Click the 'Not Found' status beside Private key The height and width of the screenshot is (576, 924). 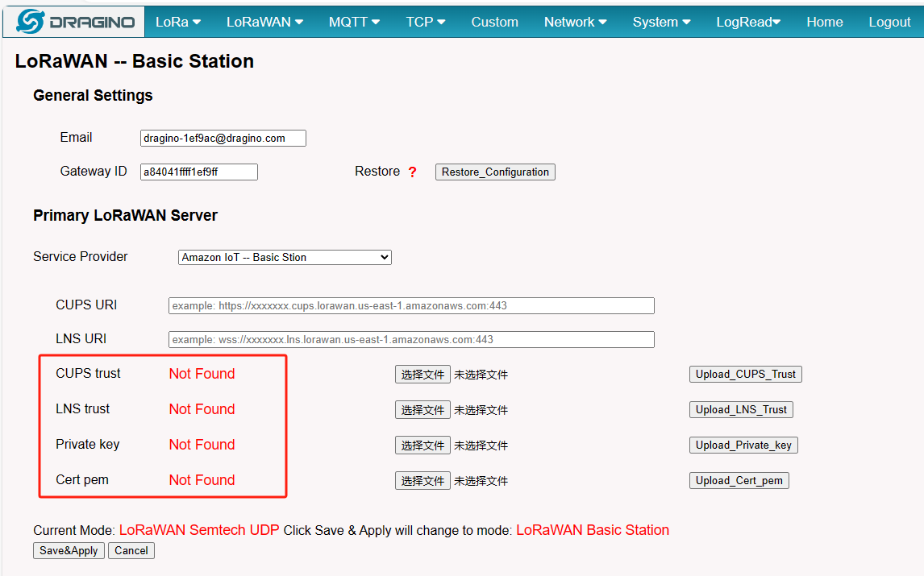click(202, 444)
